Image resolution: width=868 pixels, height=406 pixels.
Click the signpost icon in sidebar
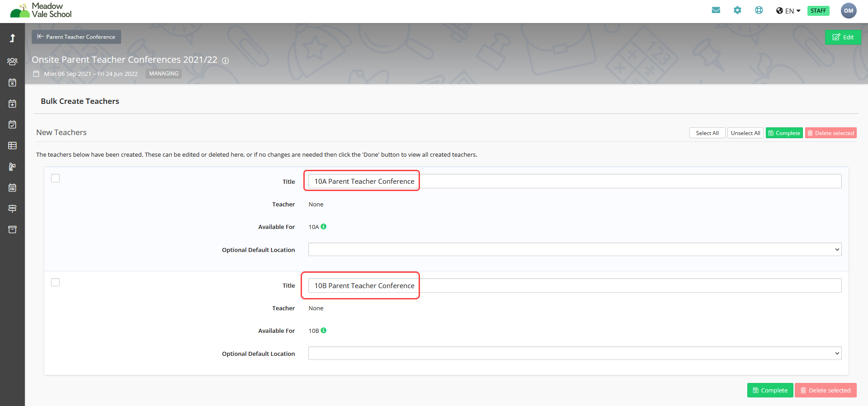point(12,209)
